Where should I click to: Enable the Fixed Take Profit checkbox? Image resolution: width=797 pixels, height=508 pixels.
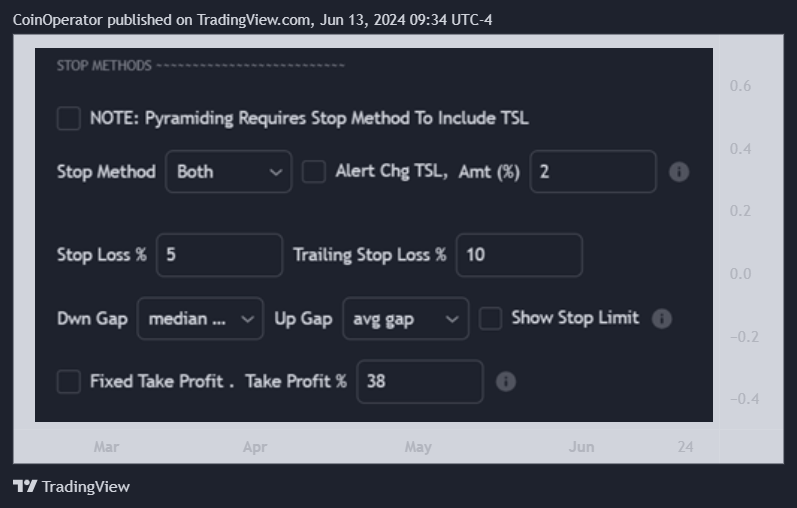pos(69,381)
